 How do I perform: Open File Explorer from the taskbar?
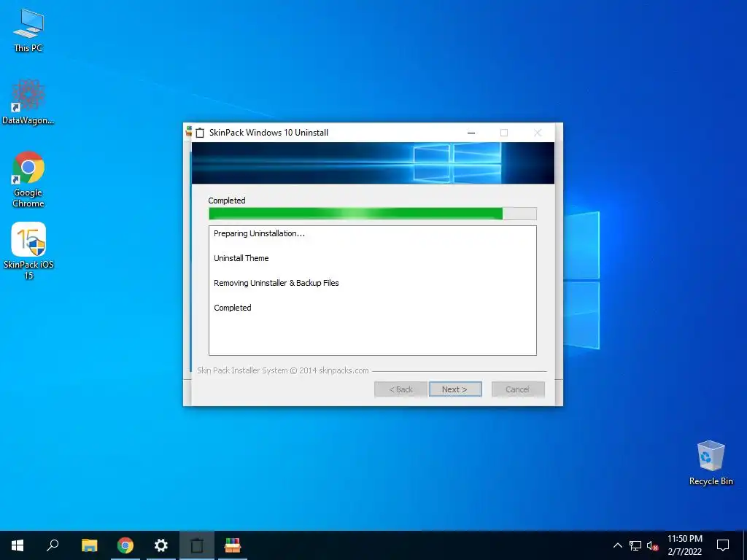click(89, 545)
